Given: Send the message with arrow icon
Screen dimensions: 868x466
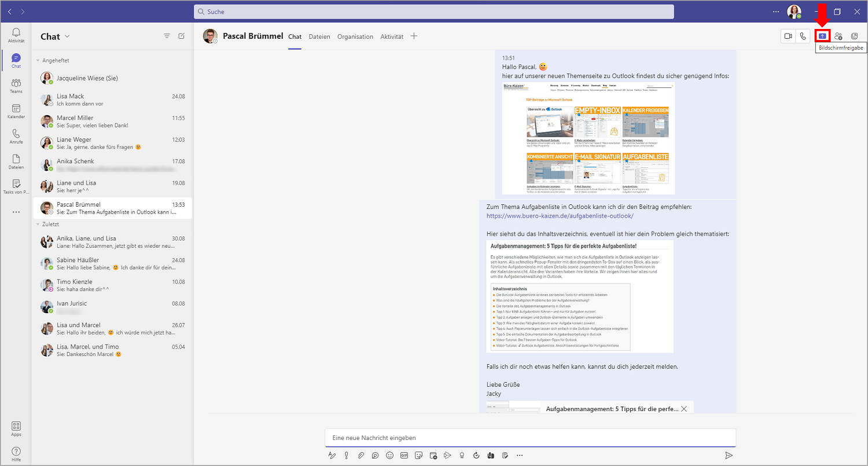Looking at the screenshot, I should click(x=729, y=456).
